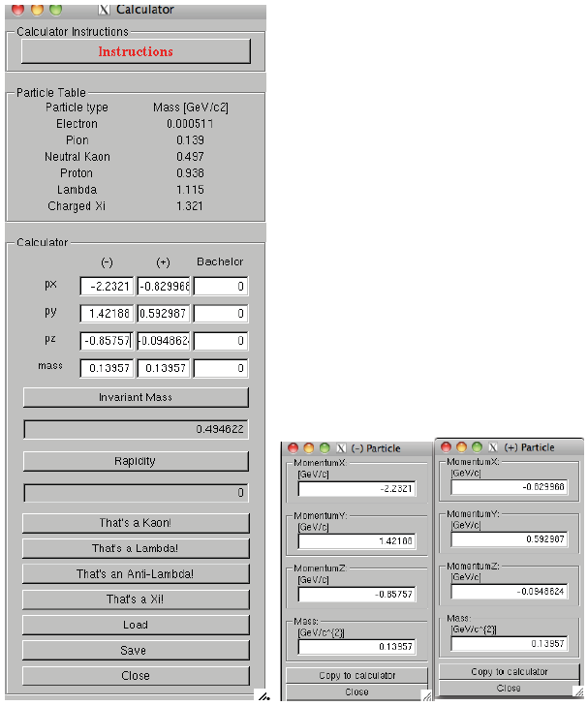Close the Calculator using bottom Close button
The image size is (588, 706).
point(136,676)
